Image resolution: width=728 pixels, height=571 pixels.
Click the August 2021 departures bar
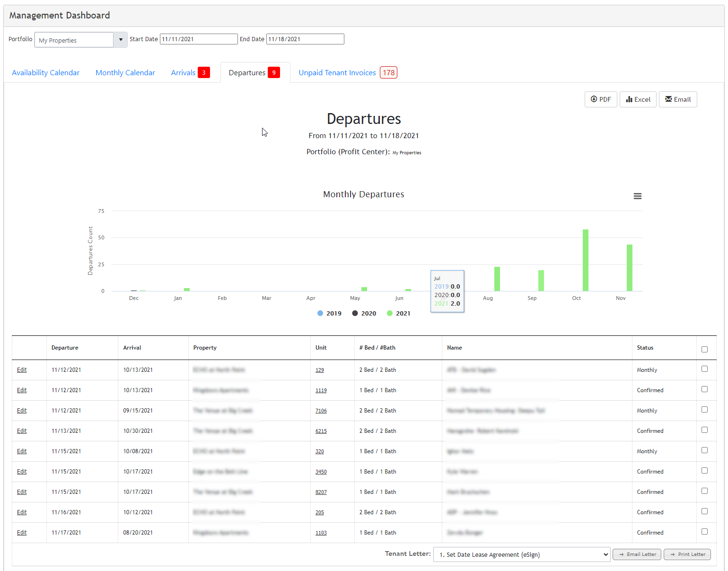497,279
